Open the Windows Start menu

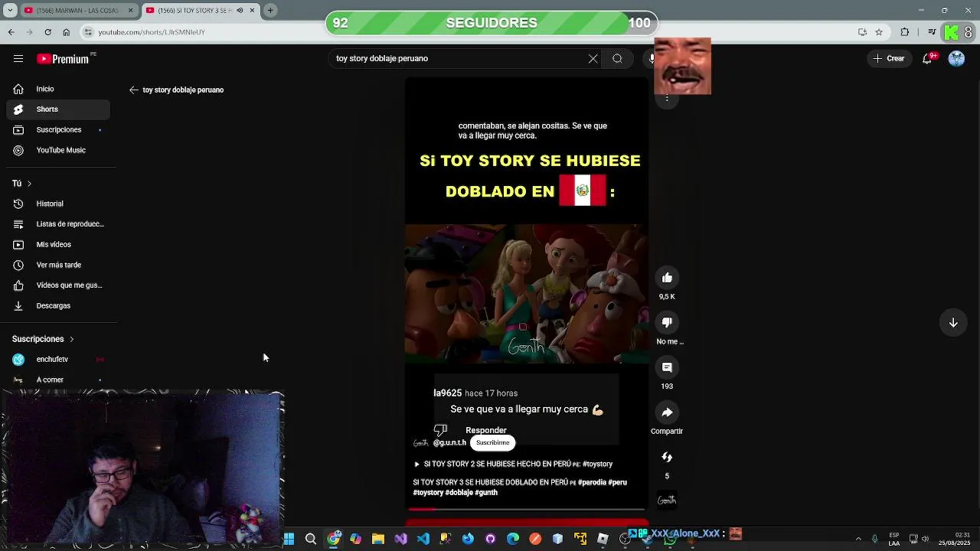289,540
